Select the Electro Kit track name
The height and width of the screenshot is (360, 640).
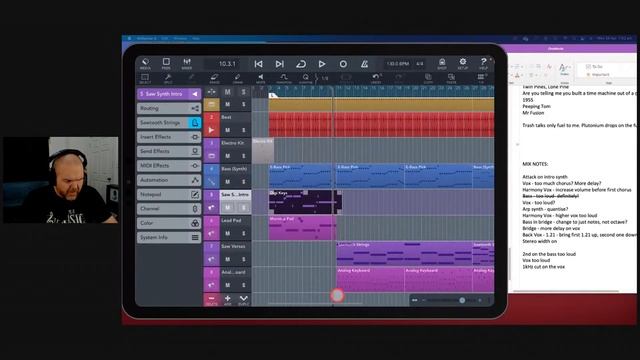tap(233, 143)
